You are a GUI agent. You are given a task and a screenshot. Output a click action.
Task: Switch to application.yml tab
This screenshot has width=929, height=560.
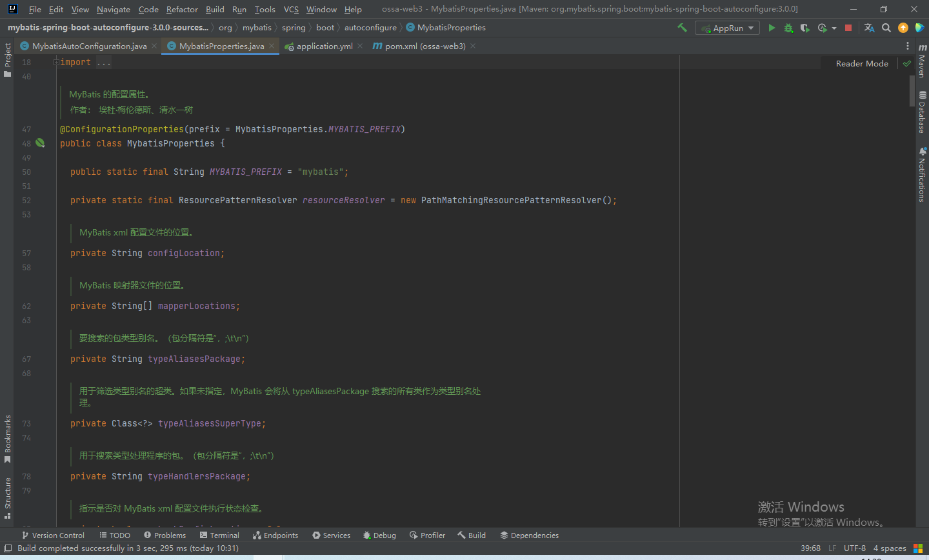[324, 46]
